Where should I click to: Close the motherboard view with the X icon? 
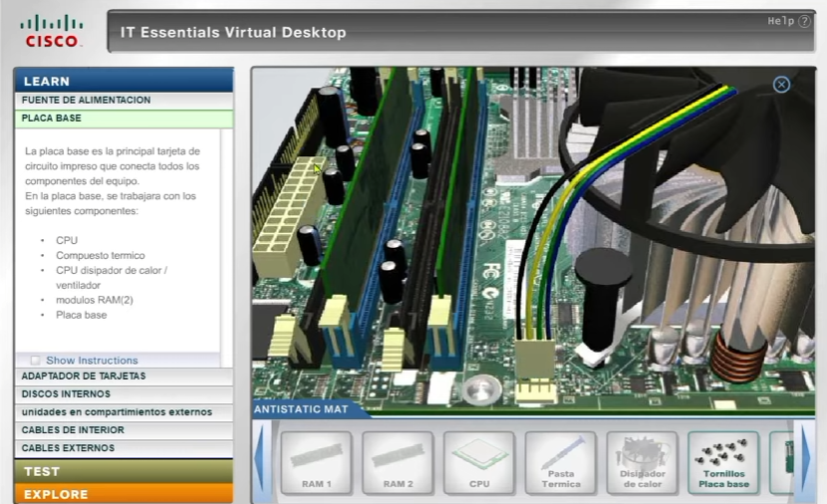(781, 85)
